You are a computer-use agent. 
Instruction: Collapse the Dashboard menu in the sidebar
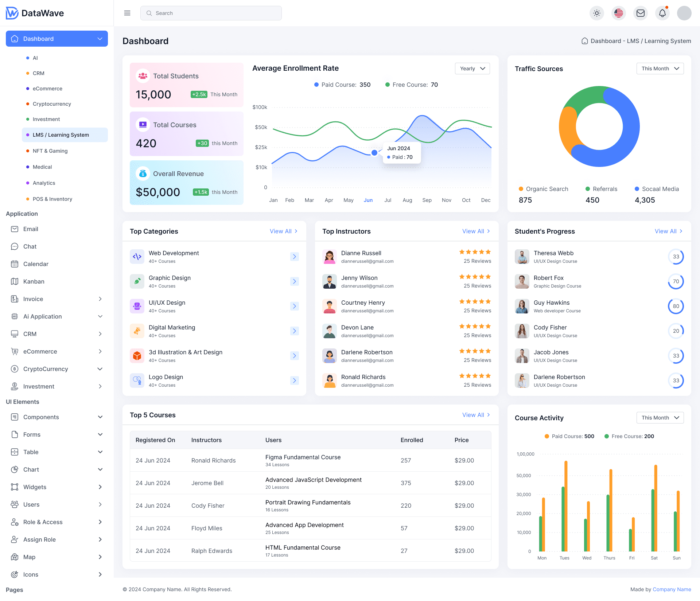(x=100, y=38)
